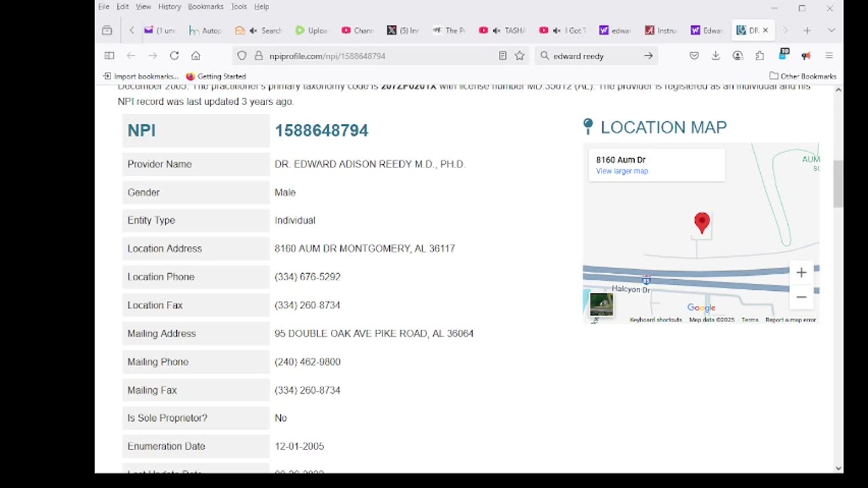
Task: Open the View menu
Action: tap(143, 7)
